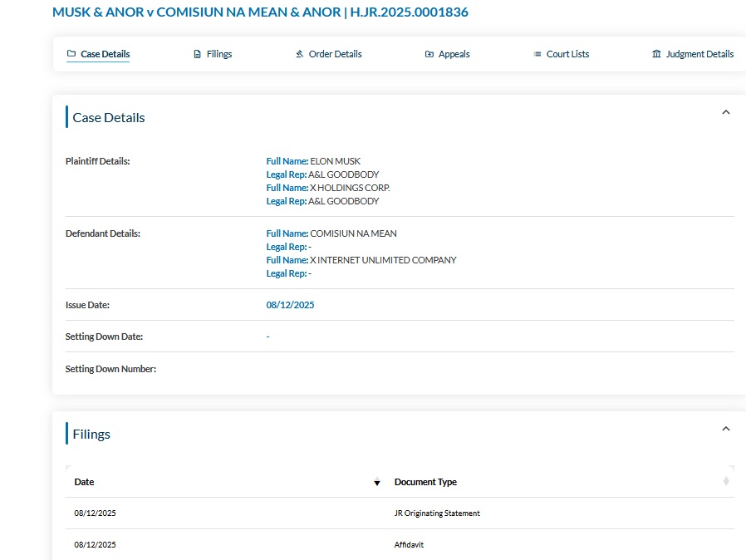Screen dimensions: 746x560
Task: Click the folder-arrow icon beside Appeals
Action: pyautogui.click(x=429, y=54)
